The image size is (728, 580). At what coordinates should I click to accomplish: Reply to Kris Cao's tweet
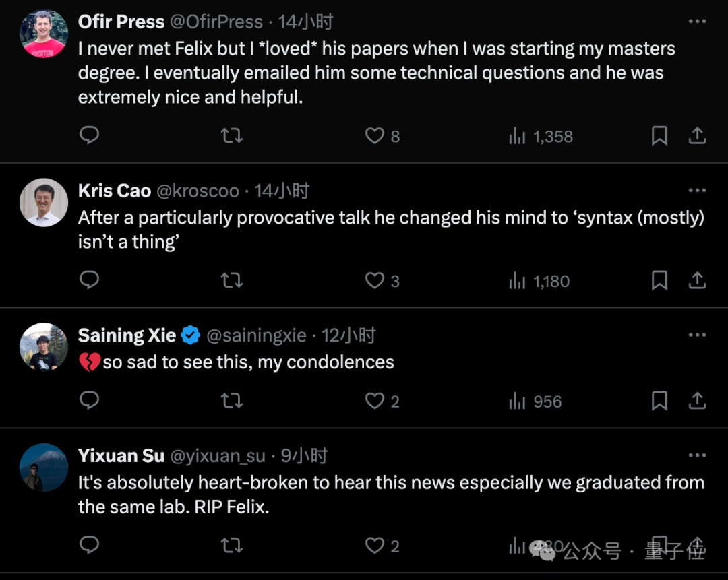89,280
